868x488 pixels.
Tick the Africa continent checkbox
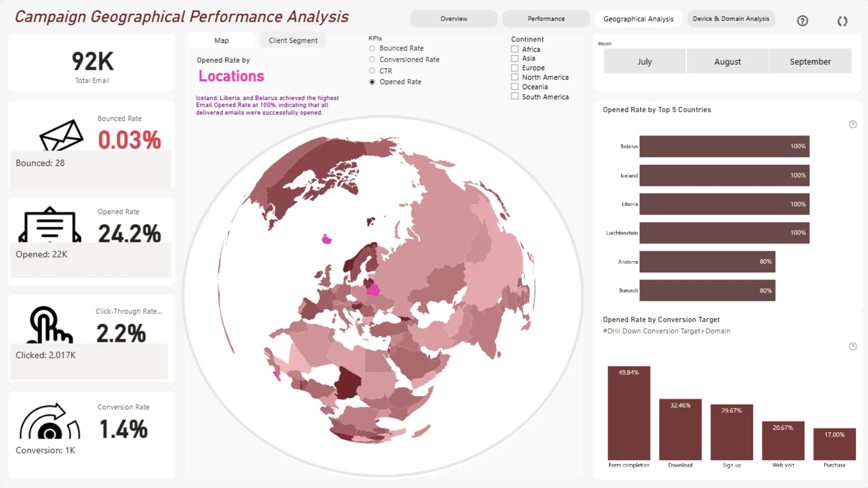pos(514,49)
